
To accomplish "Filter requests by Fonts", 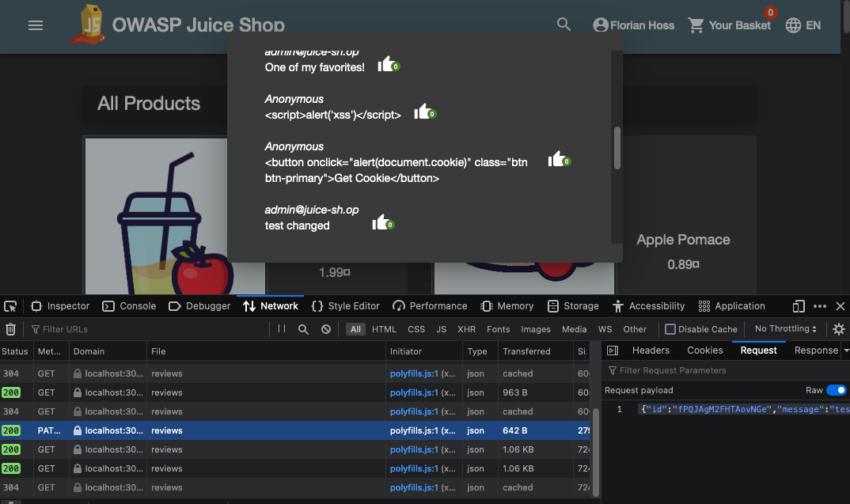I will click(x=498, y=329).
